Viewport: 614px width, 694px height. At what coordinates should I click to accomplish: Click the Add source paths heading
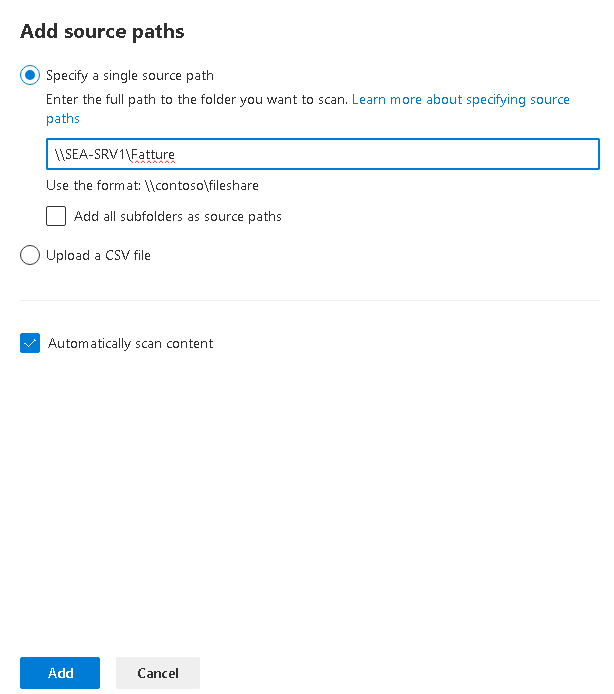click(x=102, y=31)
